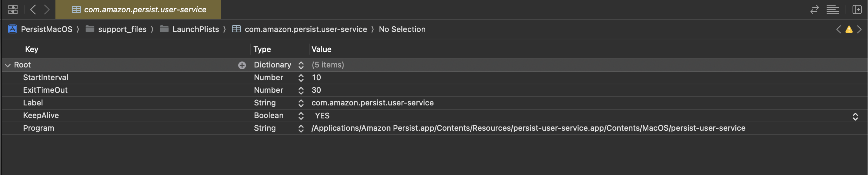The image size is (868, 175).
Task: Jump to previous issue arrow
Action: coord(839,29)
